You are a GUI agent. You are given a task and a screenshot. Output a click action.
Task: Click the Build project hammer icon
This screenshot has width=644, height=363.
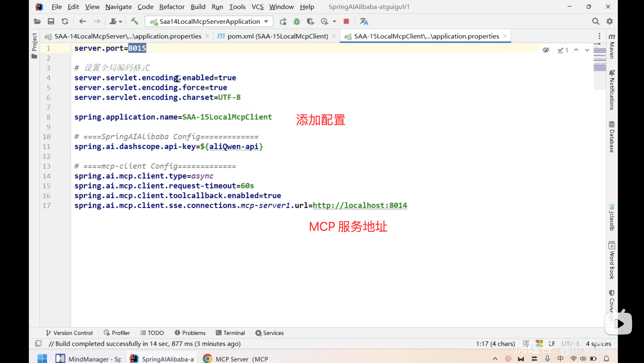coord(134,21)
